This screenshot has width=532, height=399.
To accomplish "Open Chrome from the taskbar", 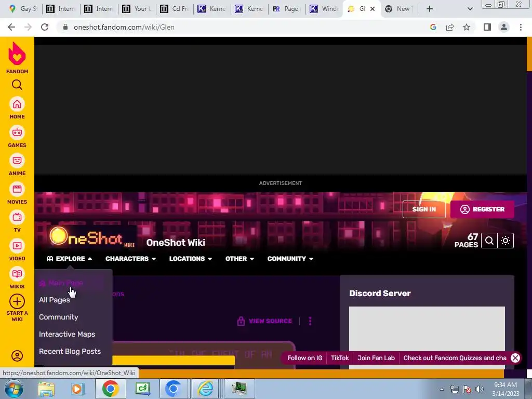I will coord(110,389).
